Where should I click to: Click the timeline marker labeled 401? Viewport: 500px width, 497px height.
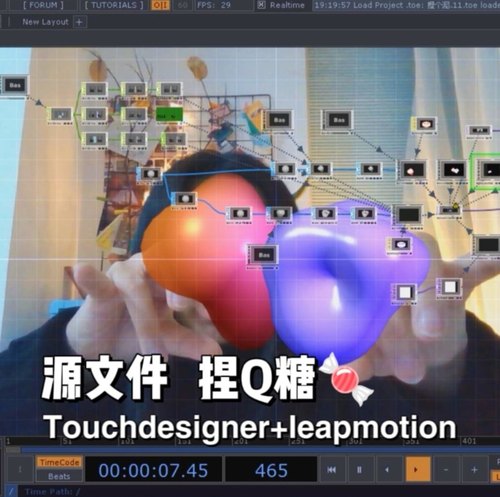point(469,441)
